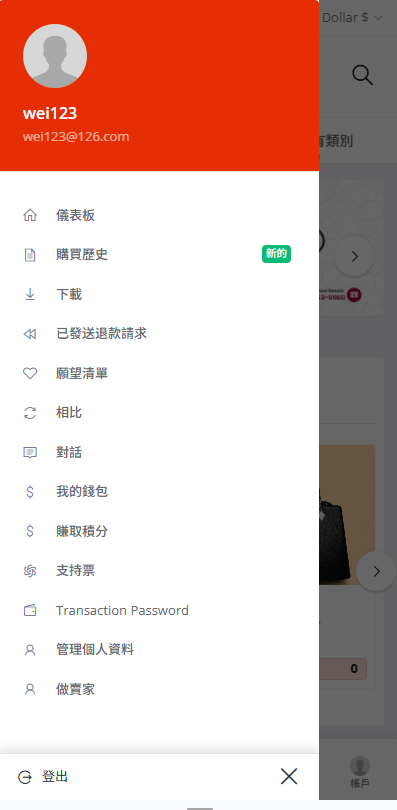
Task: Click the download arrow icon
Action: pos(30,294)
